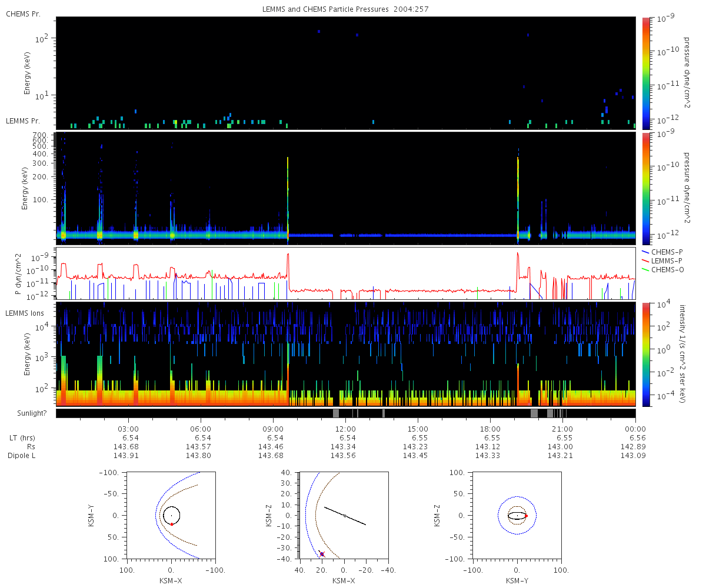
Task: Click the purple position marker in KSM-X/KSM-Z plot
Action: click(x=322, y=554)
